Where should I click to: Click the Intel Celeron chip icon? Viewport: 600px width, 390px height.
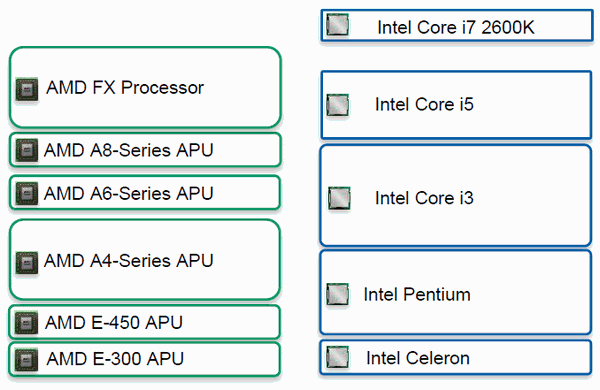pyautogui.click(x=338, y=357)
